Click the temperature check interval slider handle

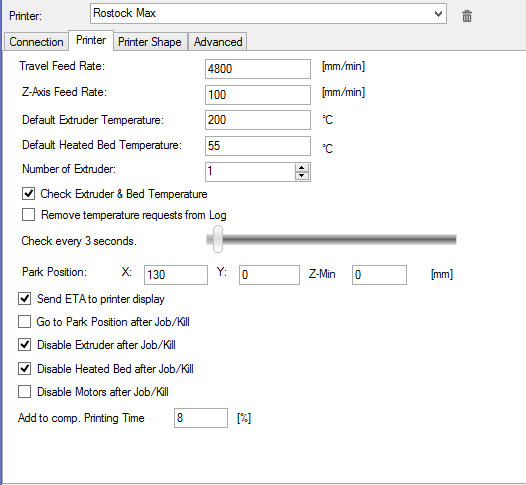[218, 239]
